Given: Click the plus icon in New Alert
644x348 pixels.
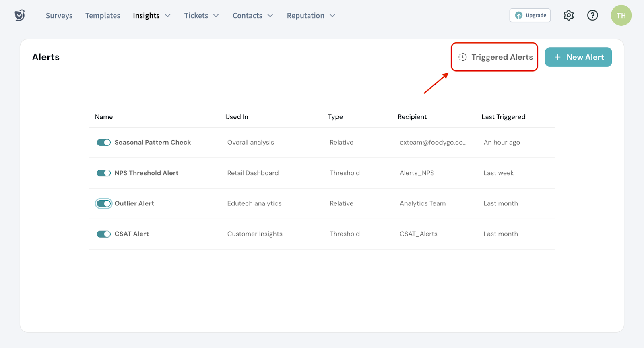Looking at the screenshot, I should tap(557, 57).
